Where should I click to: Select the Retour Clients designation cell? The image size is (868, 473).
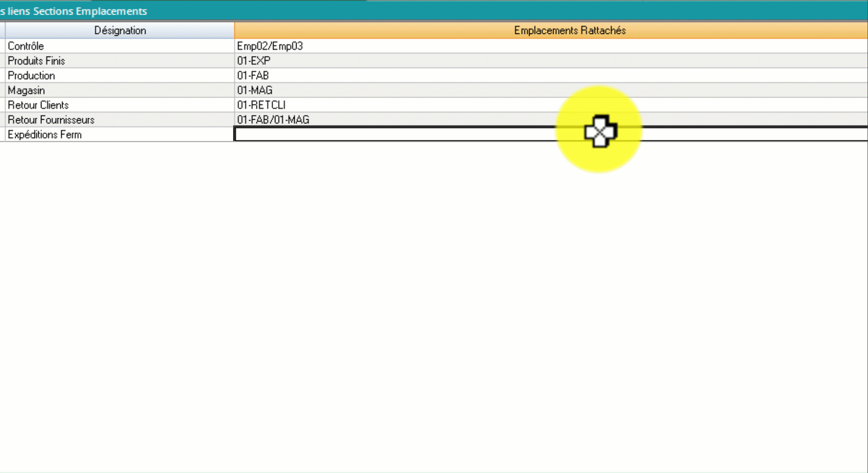(120, 105)
